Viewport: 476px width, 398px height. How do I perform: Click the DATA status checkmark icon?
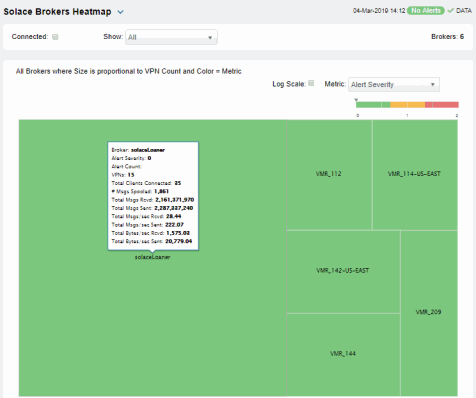pyautogui.click(x=450, y=11)
